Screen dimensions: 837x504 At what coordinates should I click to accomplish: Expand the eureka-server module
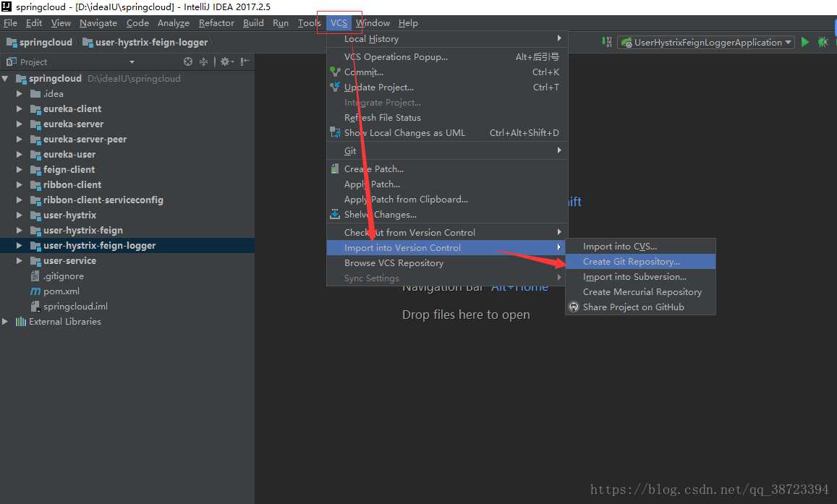(20, 124)
